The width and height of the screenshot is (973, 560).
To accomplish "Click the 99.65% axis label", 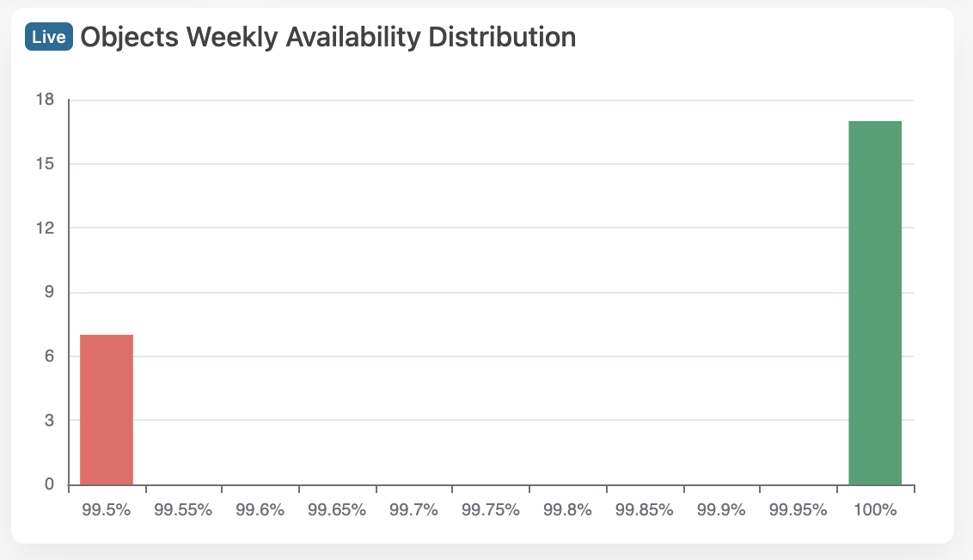I will 337,509.
